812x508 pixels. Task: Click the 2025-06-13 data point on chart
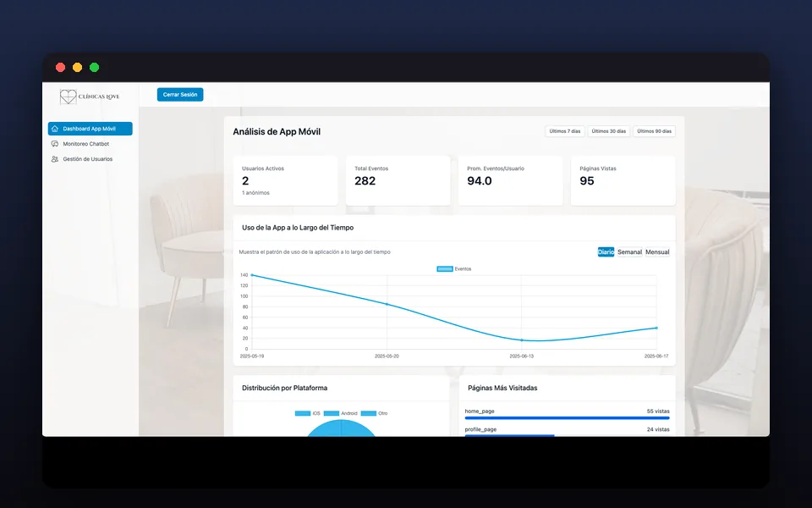point(522,340)
